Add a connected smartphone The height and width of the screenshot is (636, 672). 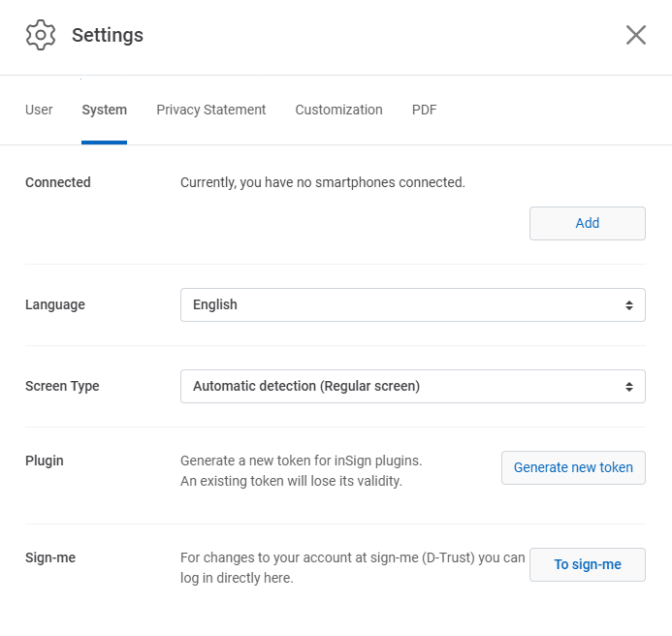(x=587, y=223)
